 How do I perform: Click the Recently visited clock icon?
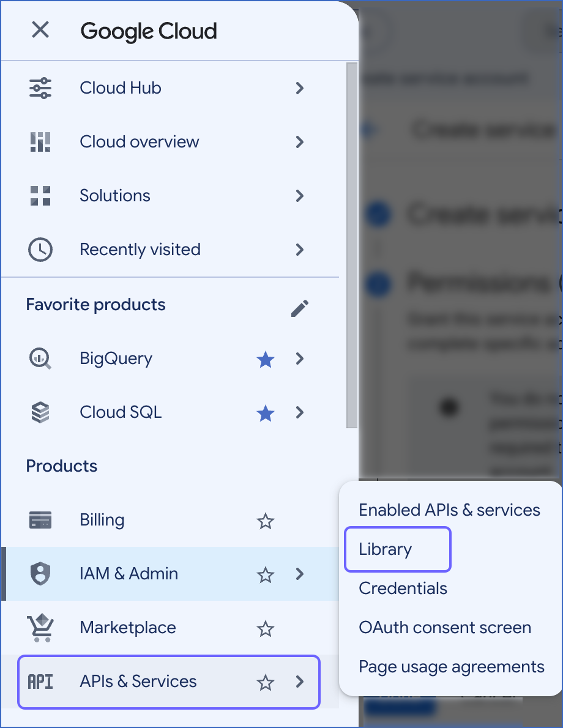(x=40, y=250)
